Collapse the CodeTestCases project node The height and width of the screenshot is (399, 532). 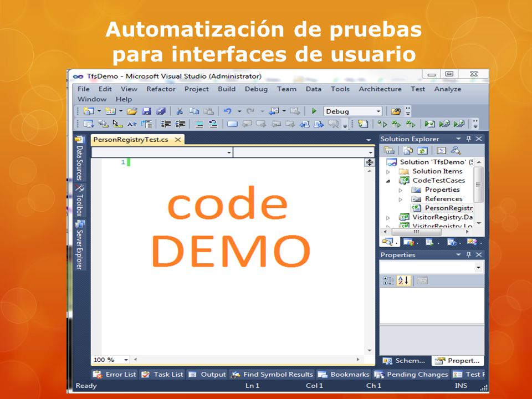click(x=388, y=181)
